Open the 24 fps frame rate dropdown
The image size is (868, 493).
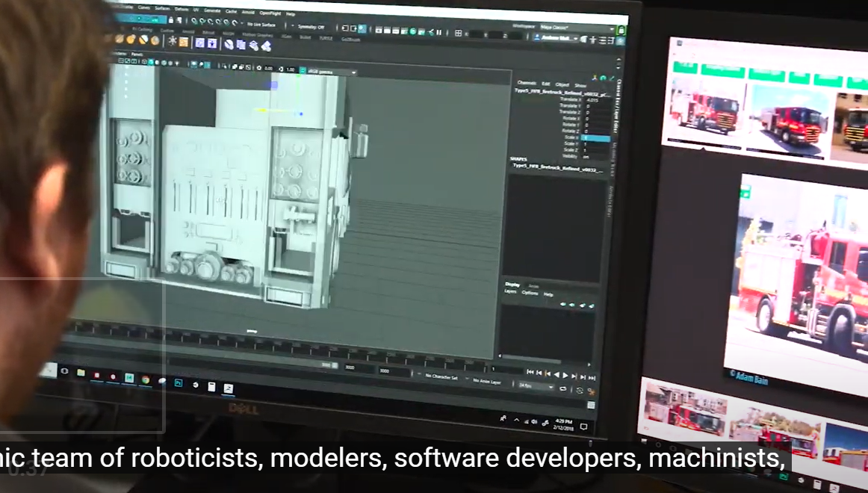click(536, 385)
